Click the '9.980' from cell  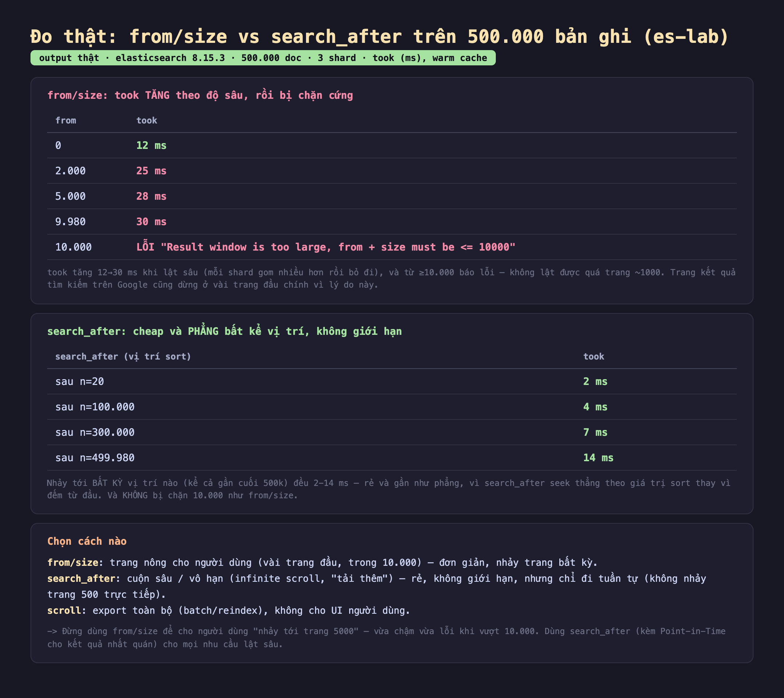[70, 222]
